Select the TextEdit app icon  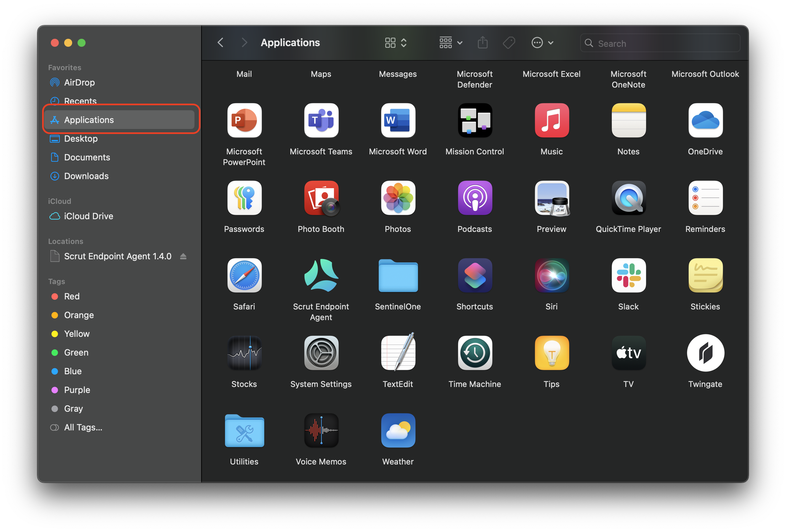[x=398, y=352]
